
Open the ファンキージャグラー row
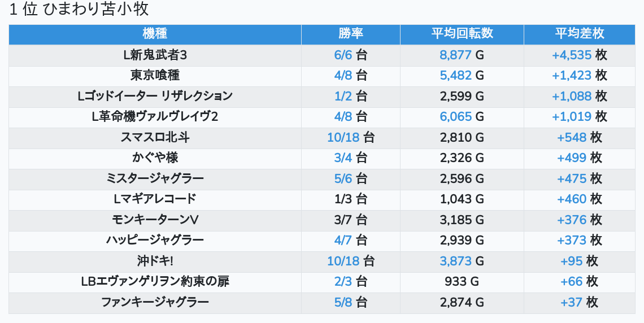[155, 302]
